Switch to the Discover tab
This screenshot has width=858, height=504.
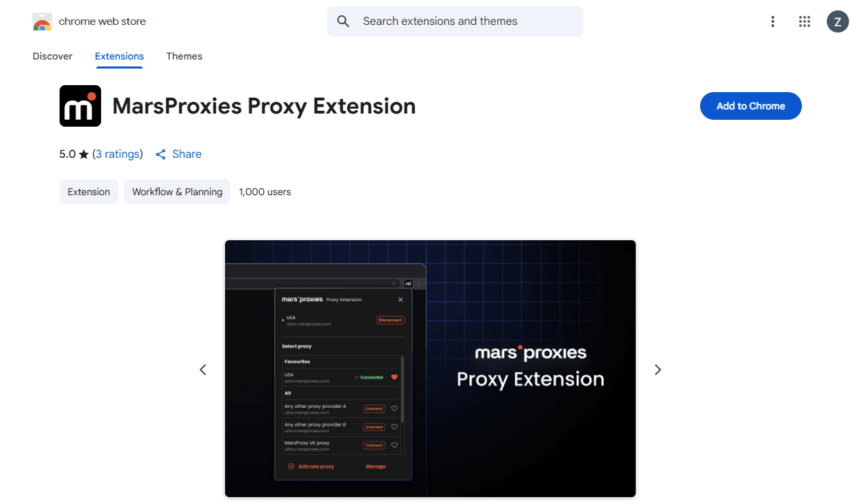(x=53, y=56)
